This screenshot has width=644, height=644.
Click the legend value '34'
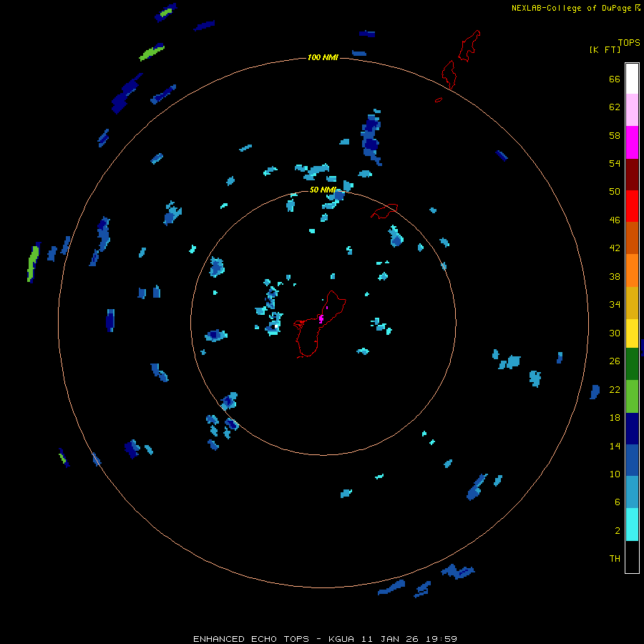615,304
